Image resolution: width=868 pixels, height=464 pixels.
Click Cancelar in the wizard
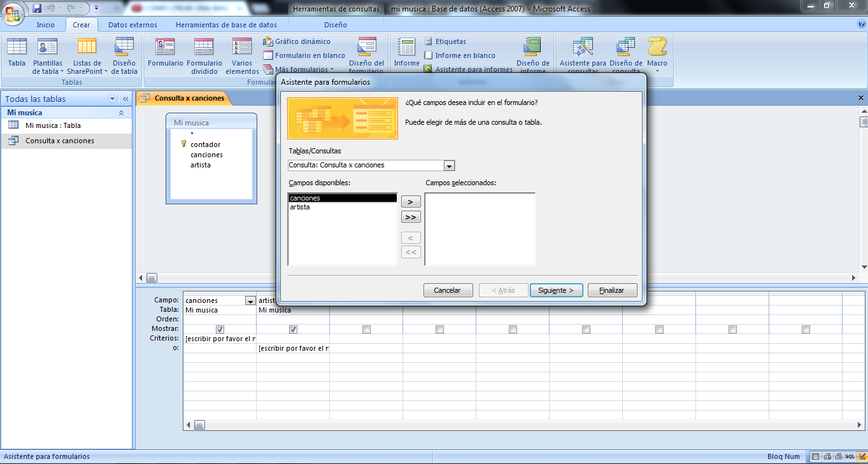tap(447, 290)
